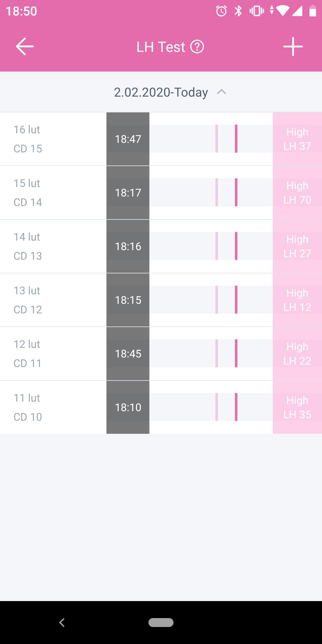Open the 16 lut CD 15 entry
Viewport: 322px width, 644px height.
coord(53,139)
